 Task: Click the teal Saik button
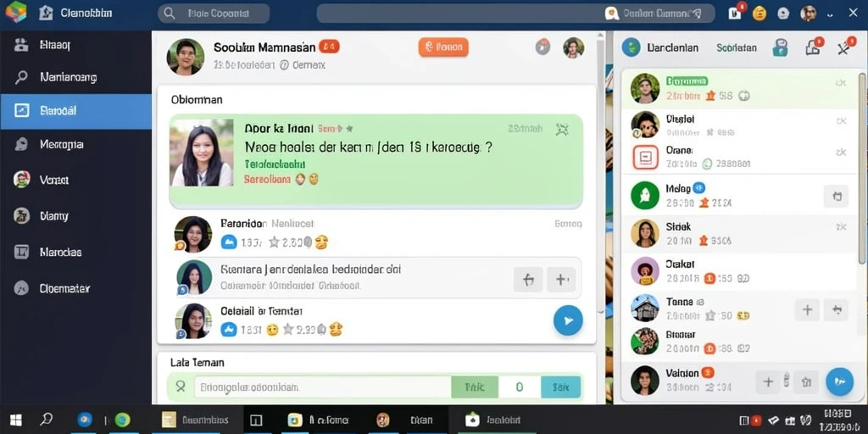pos(560,387)
